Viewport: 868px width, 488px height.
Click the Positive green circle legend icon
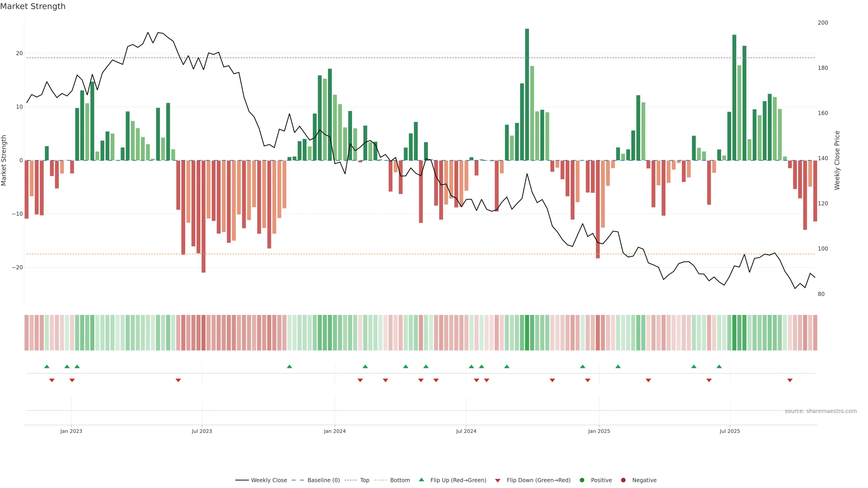tap(582, 480)
